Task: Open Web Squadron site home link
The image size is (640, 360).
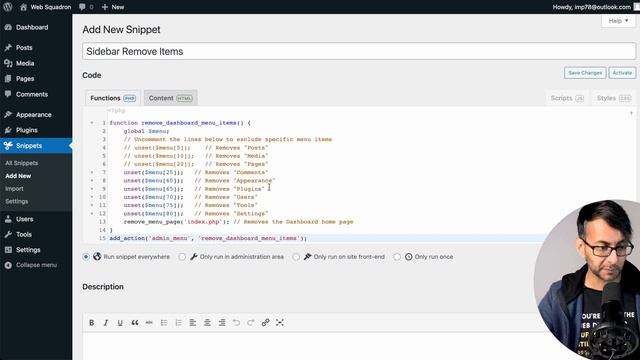Action: [x=45, y=7]
